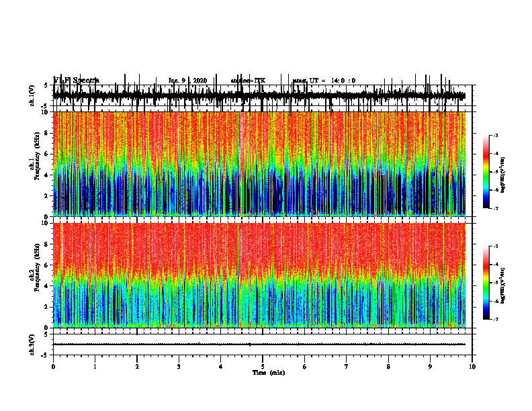Select the ch.1 color bar 'log(PSD)' label
Image resolution: width=532 pixels, height=411 pixels.
click(x=503, y=175)
